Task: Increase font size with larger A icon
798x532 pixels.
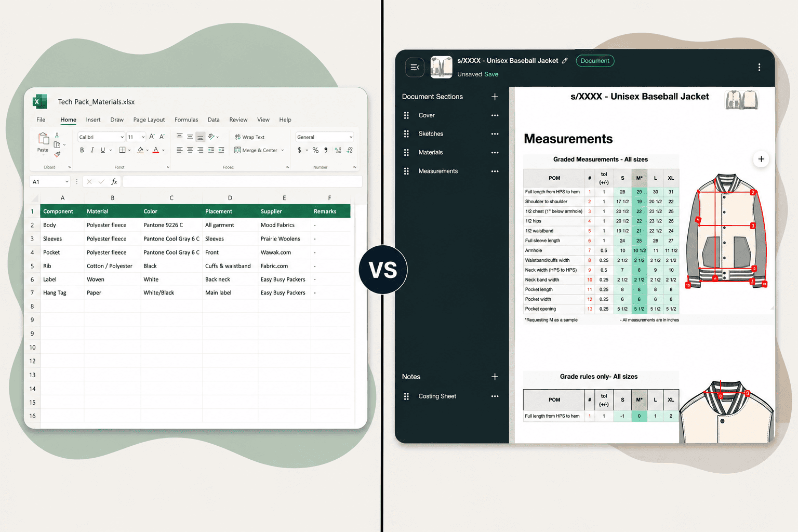Action: pyautogui.click(x=152, y=137)
